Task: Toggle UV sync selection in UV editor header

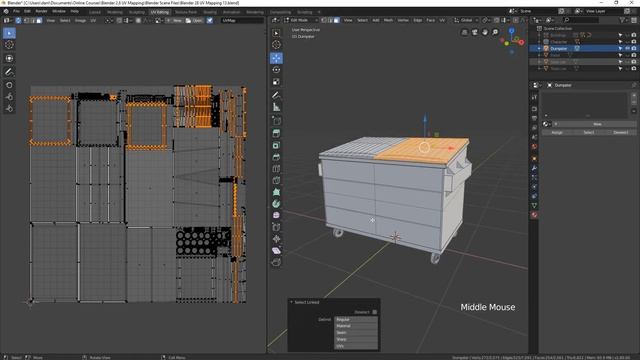Action: (x=18, y=20)
